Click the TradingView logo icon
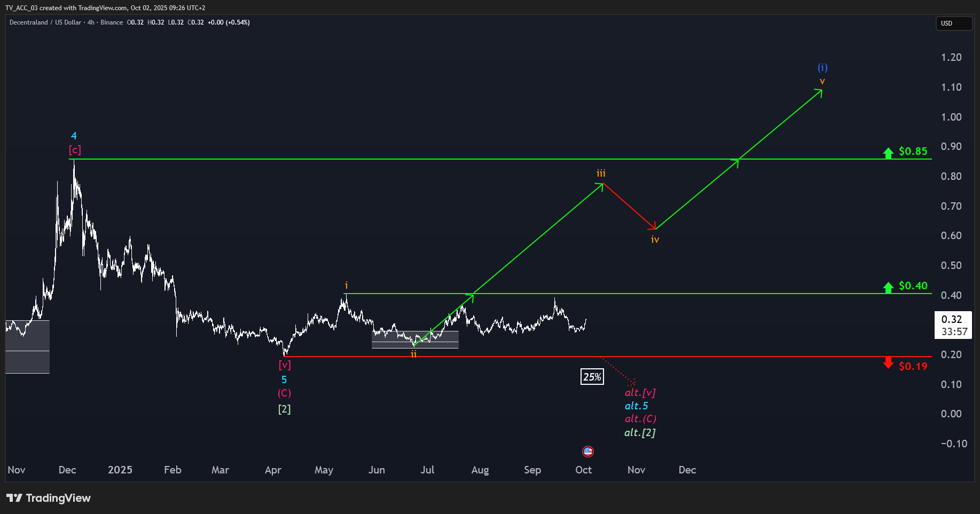The image size is (980, 514). pos(14,498)
